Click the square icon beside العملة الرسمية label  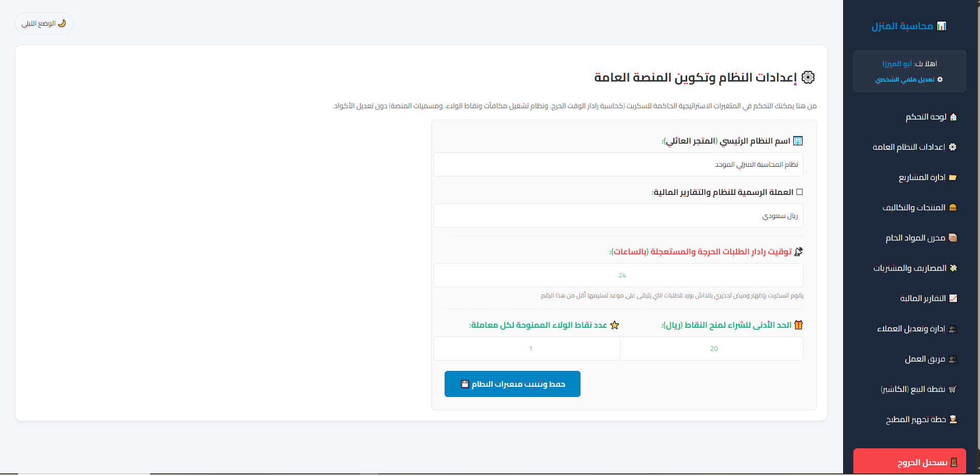point(799,192)
